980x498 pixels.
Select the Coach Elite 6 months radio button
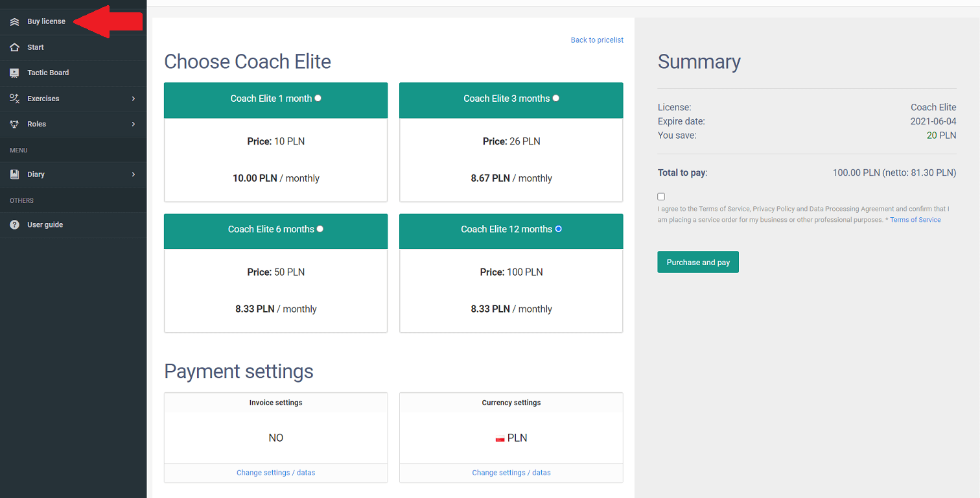[320, 229]
